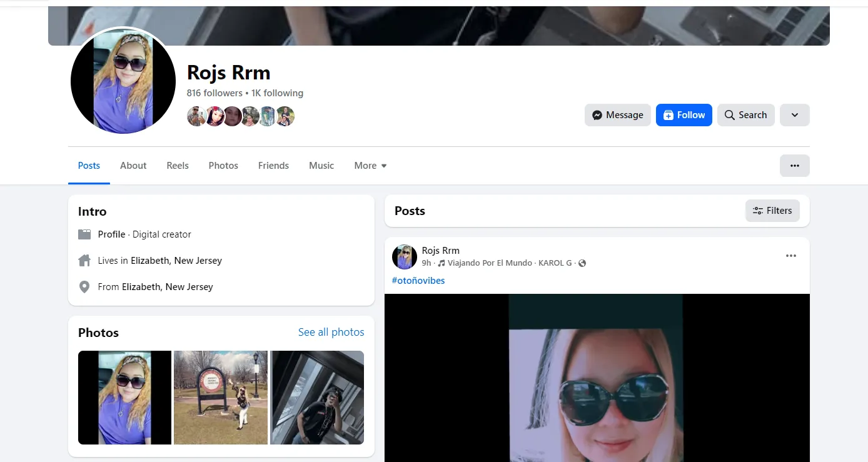The image size is (868, 462).
Task: Click the profile name heading Rojs Rrm
Action: point(229,73)
